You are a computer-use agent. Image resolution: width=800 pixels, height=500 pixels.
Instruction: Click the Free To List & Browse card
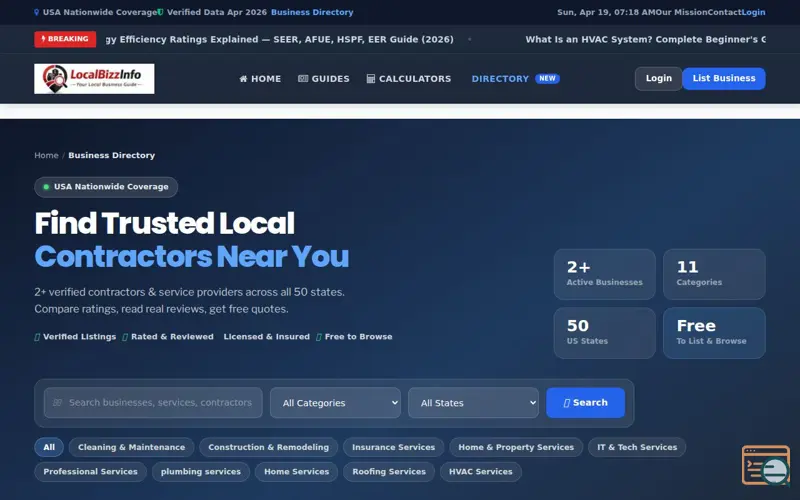pos(714,333)
